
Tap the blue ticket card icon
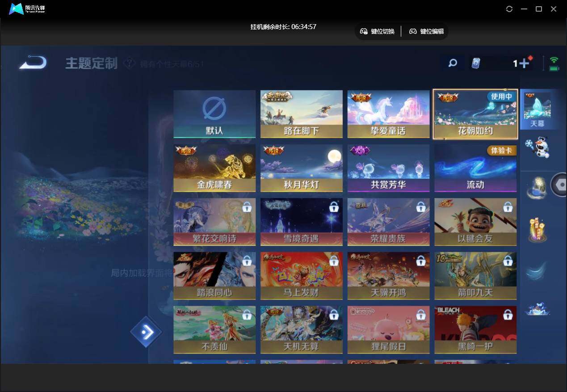coord(476,63)
